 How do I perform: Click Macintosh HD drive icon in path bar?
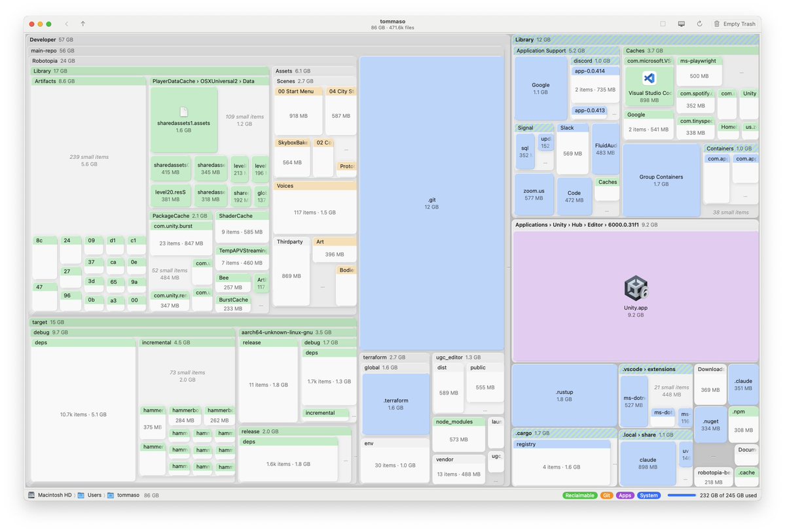click(x=31, y=495)
